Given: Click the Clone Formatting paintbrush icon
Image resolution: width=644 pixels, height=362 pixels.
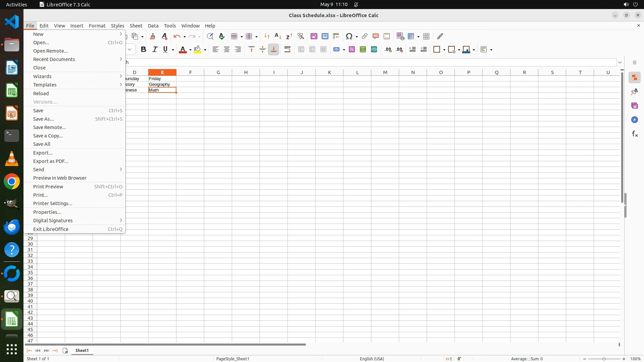Looking at the screenshot, I should pos(153,36).
